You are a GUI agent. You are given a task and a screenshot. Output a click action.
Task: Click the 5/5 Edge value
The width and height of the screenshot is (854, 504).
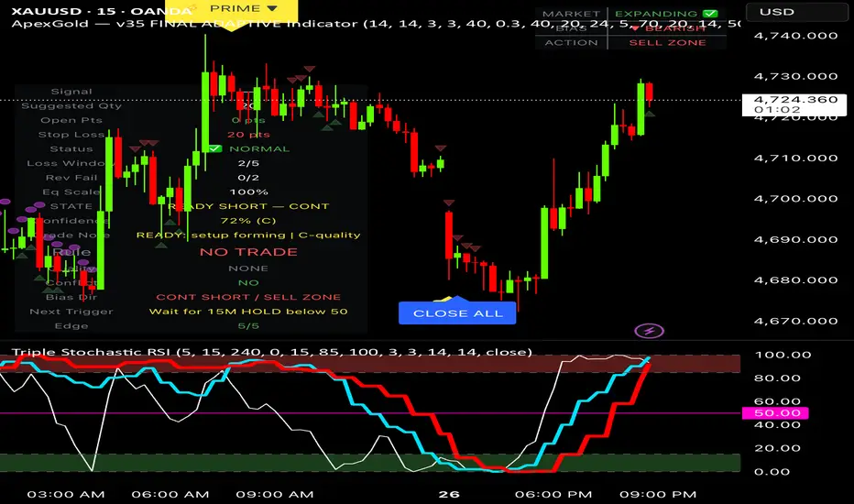(248, 326)
